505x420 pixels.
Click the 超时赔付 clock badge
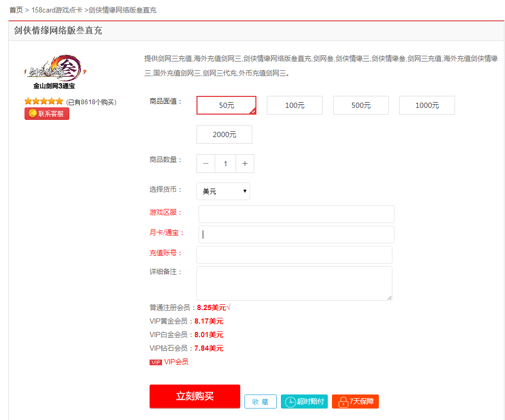point(304,402)
